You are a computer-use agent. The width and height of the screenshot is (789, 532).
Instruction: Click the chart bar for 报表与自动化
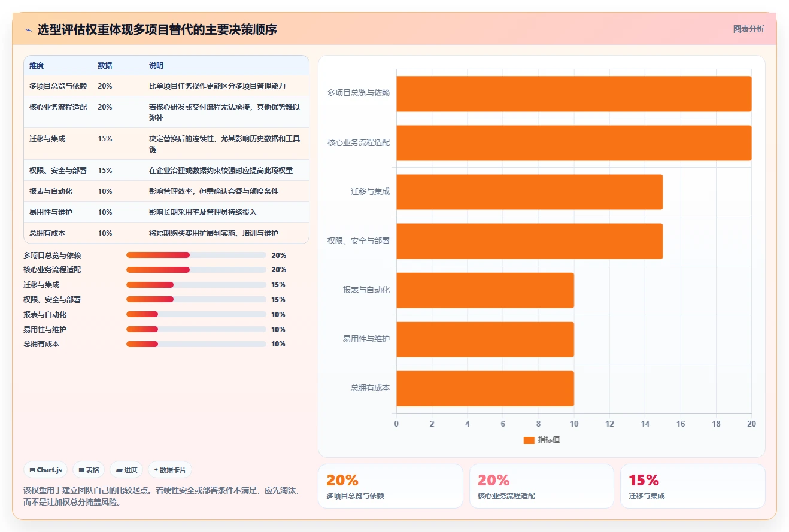(x=485, y=290)
